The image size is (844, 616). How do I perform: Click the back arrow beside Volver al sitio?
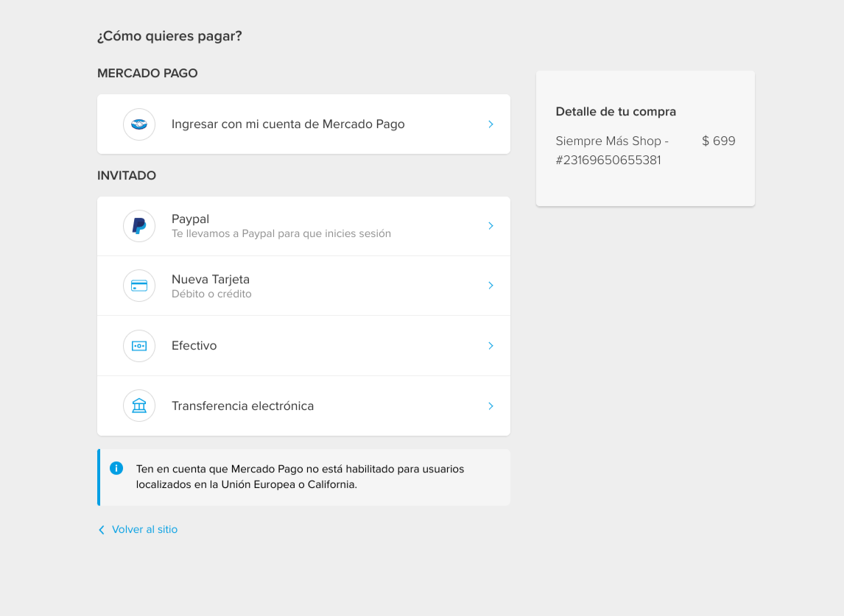102,530
